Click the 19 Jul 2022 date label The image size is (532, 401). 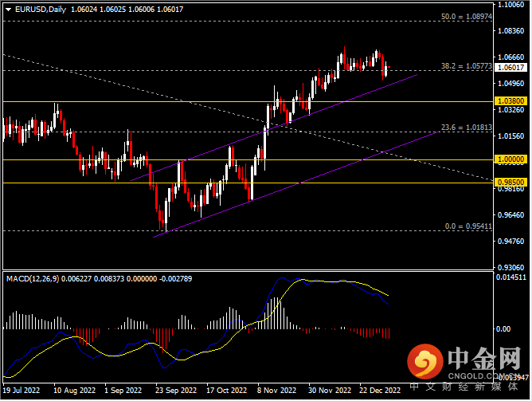pos(22,391)
